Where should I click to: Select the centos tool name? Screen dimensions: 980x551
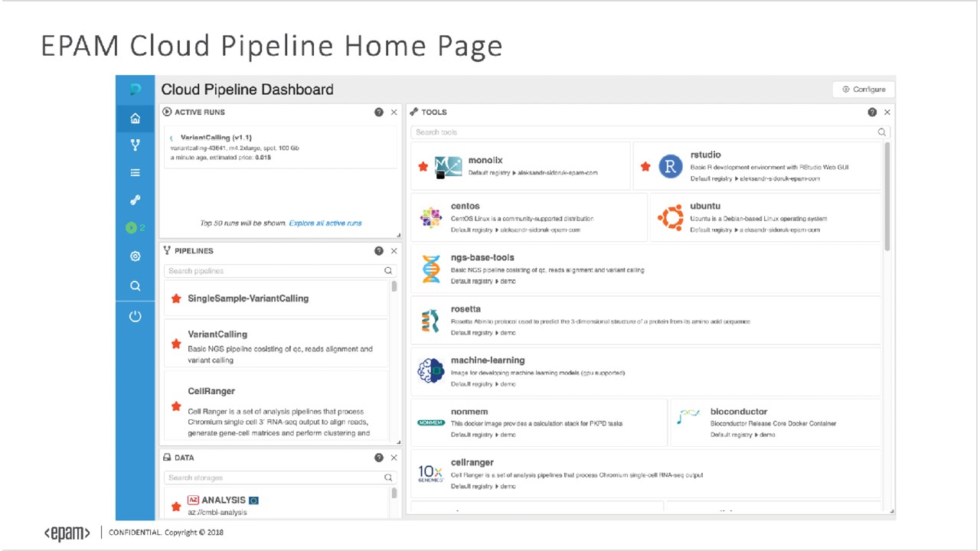coord(465,206)
